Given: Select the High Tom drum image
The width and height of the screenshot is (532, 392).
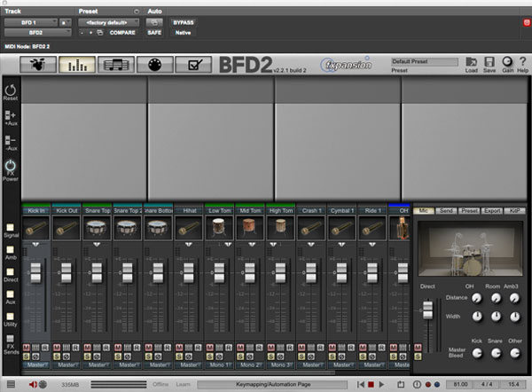Looking at the screenshot, I should point(280,229).
